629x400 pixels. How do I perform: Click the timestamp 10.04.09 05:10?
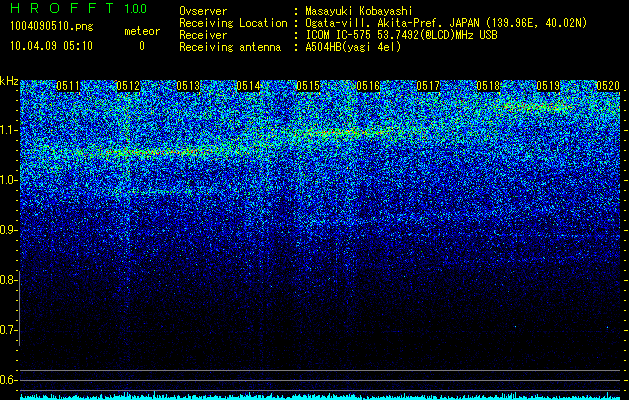51,46
